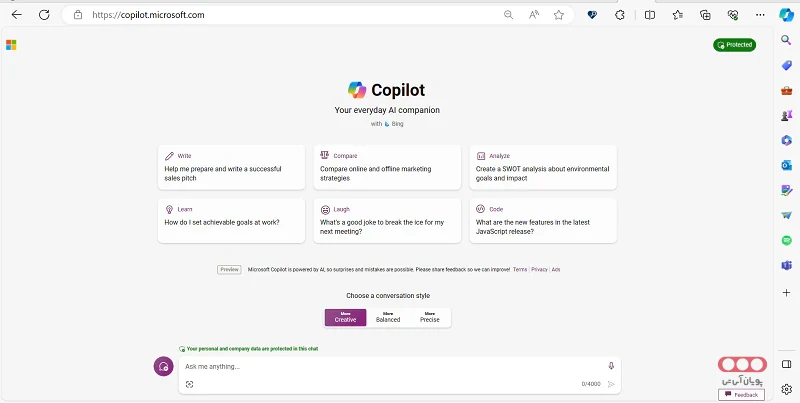Open the Ads link

point(556,269)
